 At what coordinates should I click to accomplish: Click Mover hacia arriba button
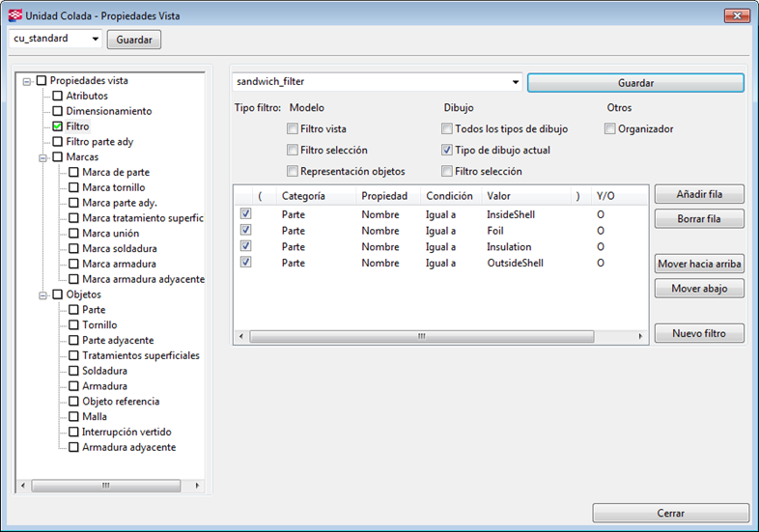[x=699, y=264]
